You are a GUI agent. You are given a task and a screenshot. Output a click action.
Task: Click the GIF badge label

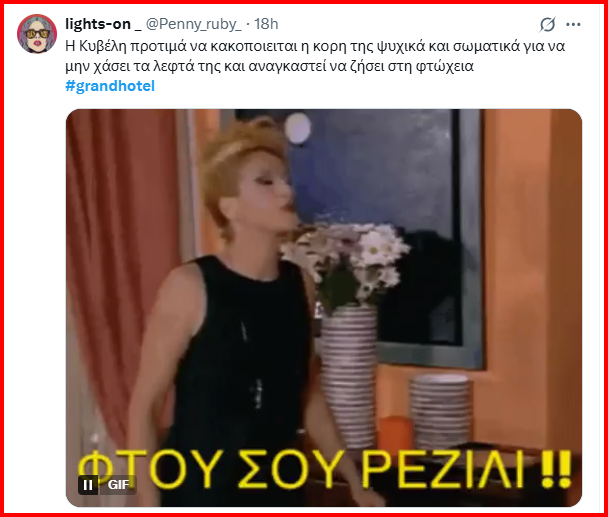tap(118, 485)
